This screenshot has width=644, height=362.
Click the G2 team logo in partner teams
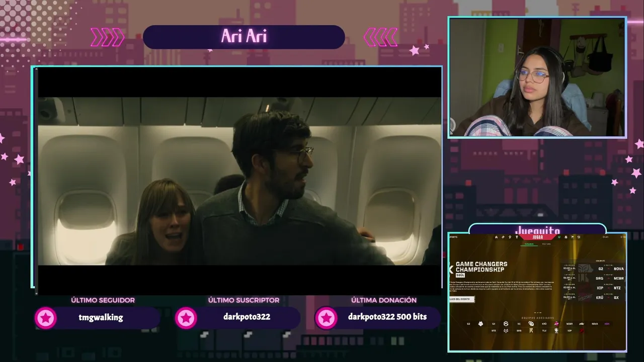pyautogui.click(x=480, y=324)
